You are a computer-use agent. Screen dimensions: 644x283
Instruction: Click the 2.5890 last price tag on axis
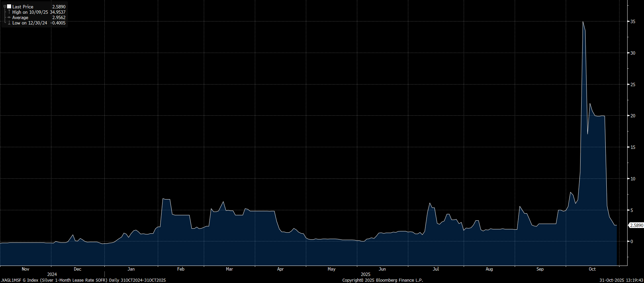tap(636, 225)
